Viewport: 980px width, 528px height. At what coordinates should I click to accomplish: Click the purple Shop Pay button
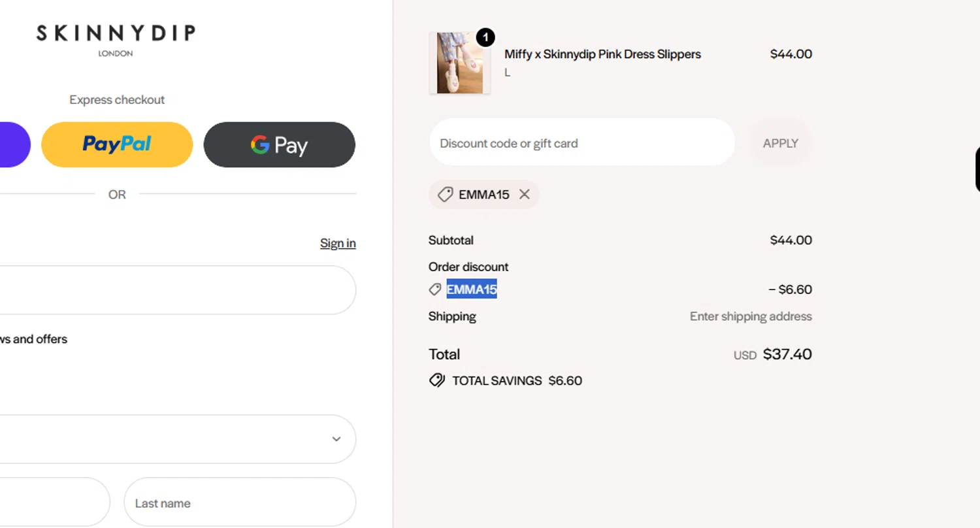tap(13, 144)
